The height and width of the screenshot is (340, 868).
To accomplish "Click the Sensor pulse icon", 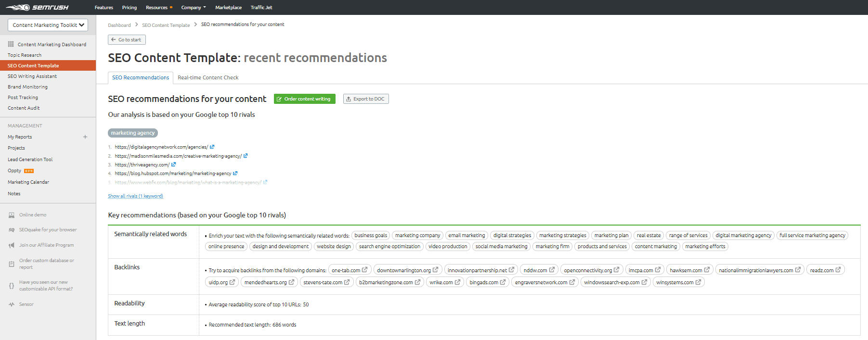I will (x=12, y=304).
